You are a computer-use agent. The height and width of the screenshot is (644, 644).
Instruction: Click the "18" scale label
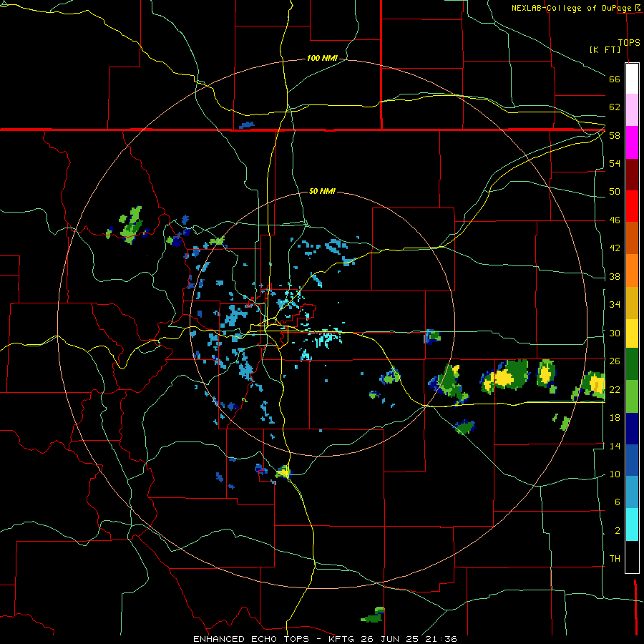point(615,418)
